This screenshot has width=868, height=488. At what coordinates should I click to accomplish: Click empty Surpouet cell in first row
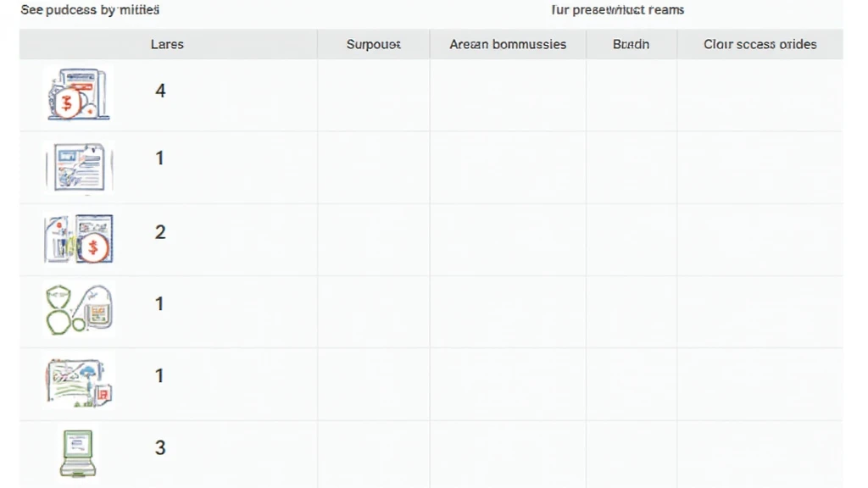coord(374,95)
